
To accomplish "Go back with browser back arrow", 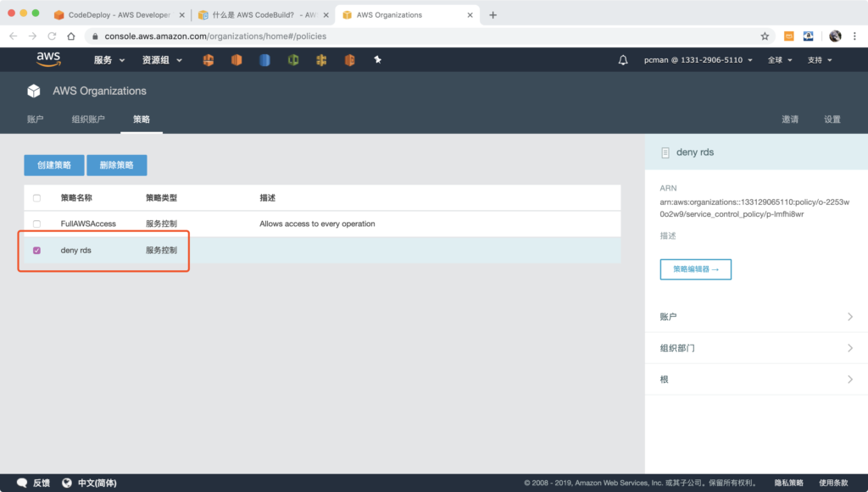I will click(14, 36).
